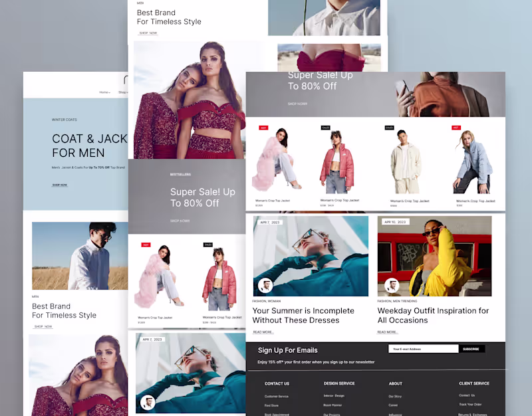Expand the Home navigation dropdown
532x416 pixels.
[104, 92]
